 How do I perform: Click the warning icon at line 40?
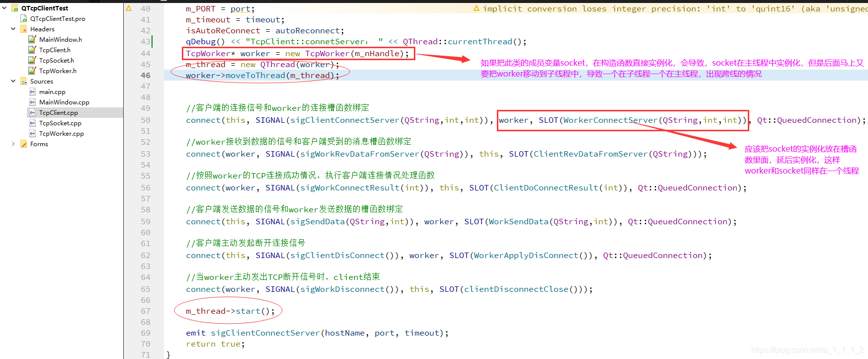(129, 8)
